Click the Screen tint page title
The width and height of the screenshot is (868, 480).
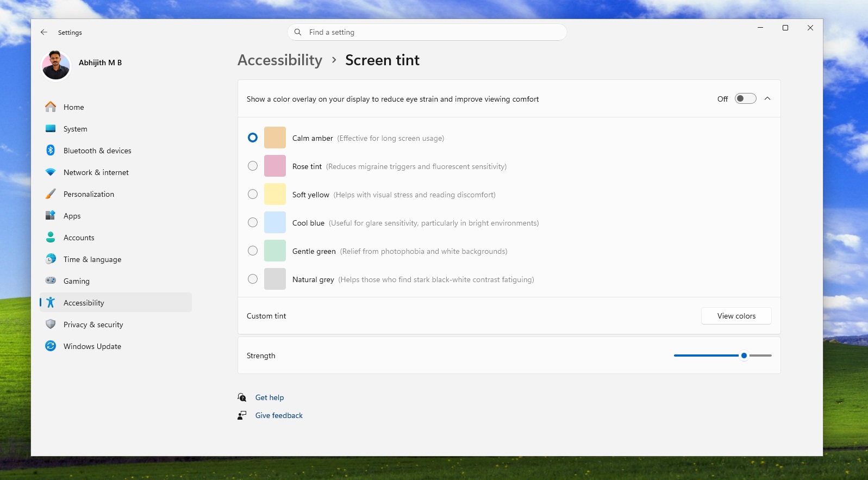pos(382,60)
